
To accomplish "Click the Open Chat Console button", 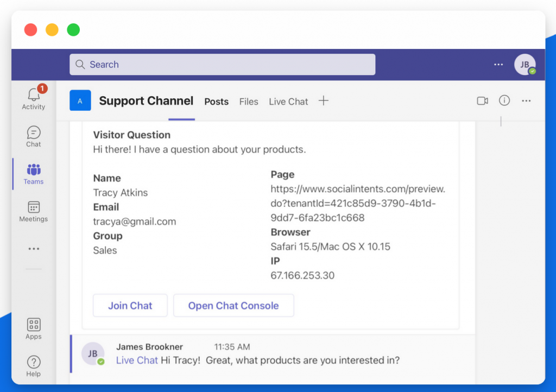I will (233, 306).
